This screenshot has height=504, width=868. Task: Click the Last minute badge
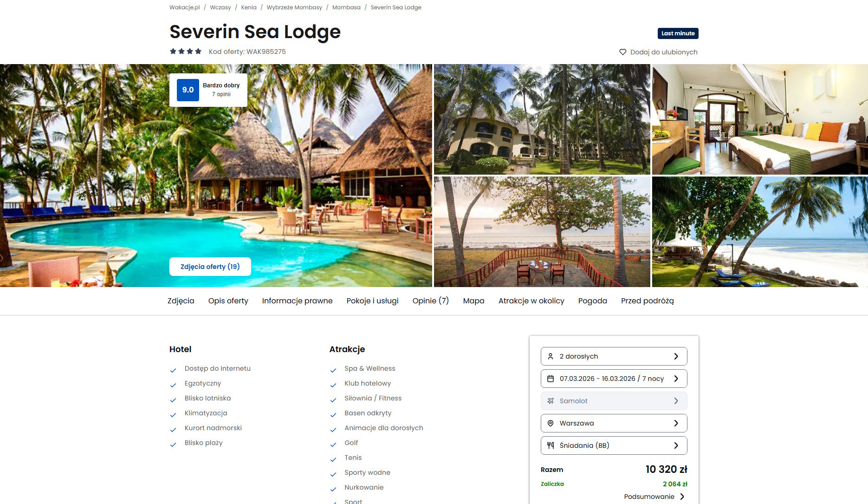(678, 33)
